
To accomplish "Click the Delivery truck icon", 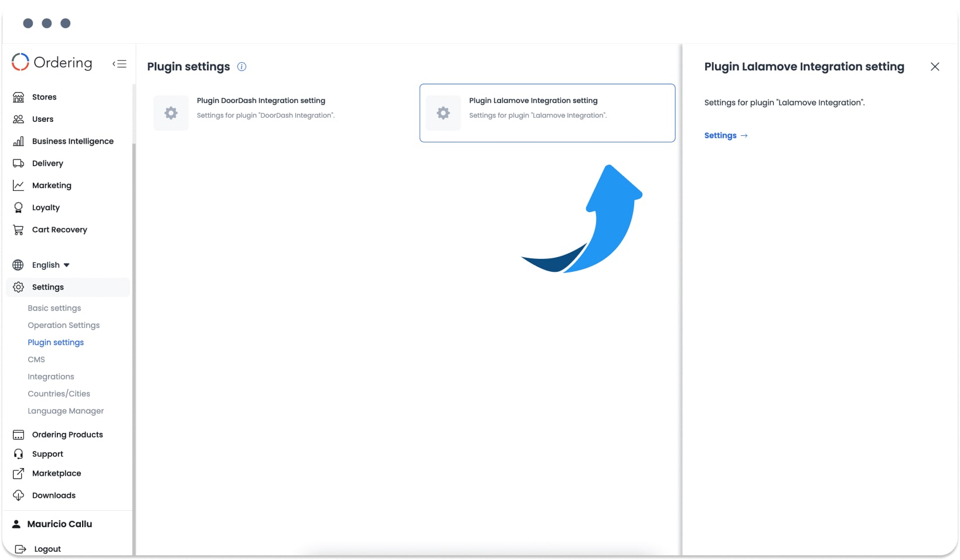I will [19, 163].
